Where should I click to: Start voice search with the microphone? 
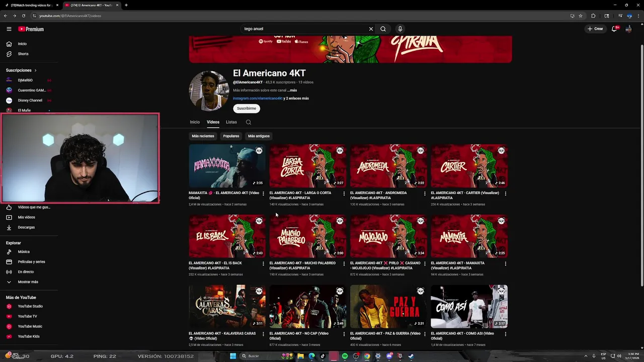click(400, 29)
